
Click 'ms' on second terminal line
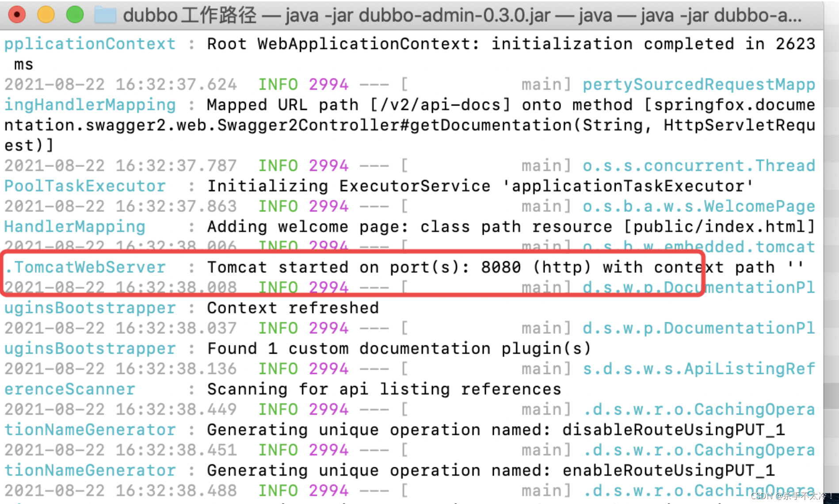coord(24,65)
